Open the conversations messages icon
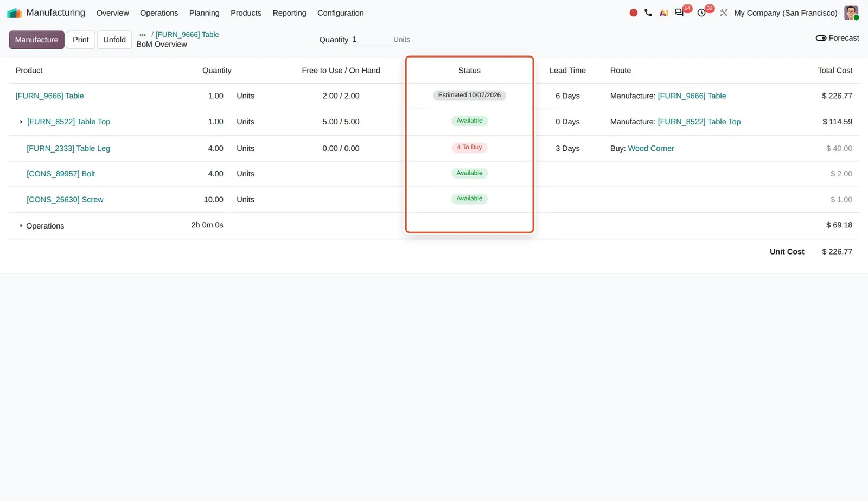 pos(679,12)
